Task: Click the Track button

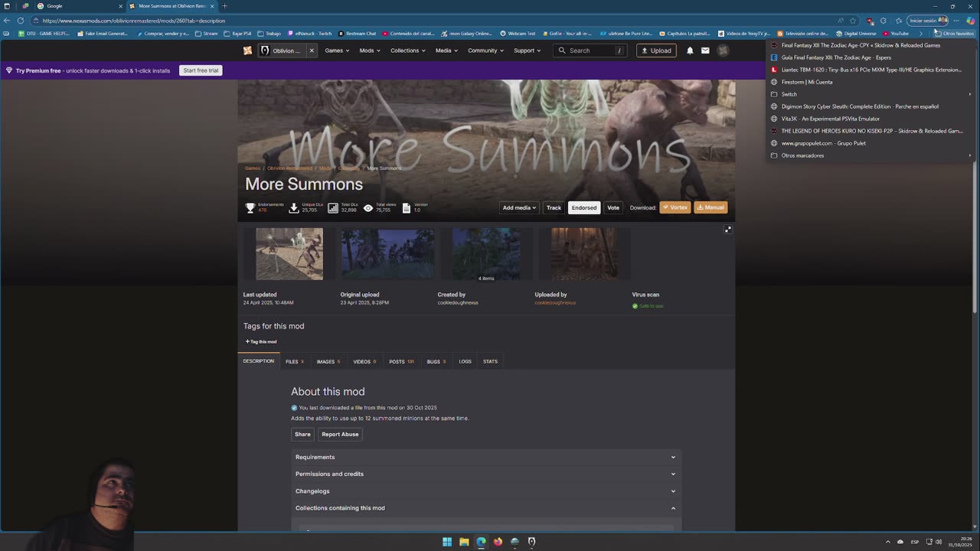Action: (554, 207)
